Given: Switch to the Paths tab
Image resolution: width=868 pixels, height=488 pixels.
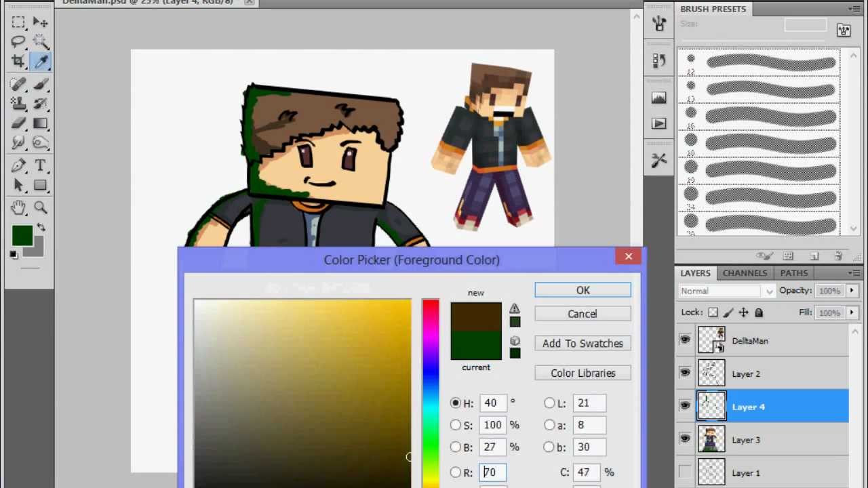Looking at the screenshot, I should [793, 273].
